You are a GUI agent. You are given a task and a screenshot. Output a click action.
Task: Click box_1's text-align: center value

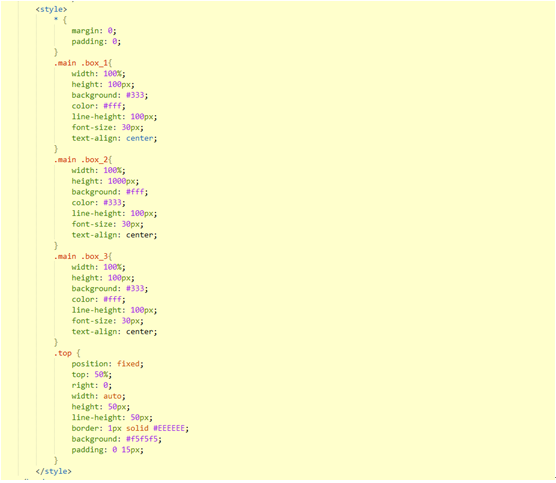click(x=140, y=138)
